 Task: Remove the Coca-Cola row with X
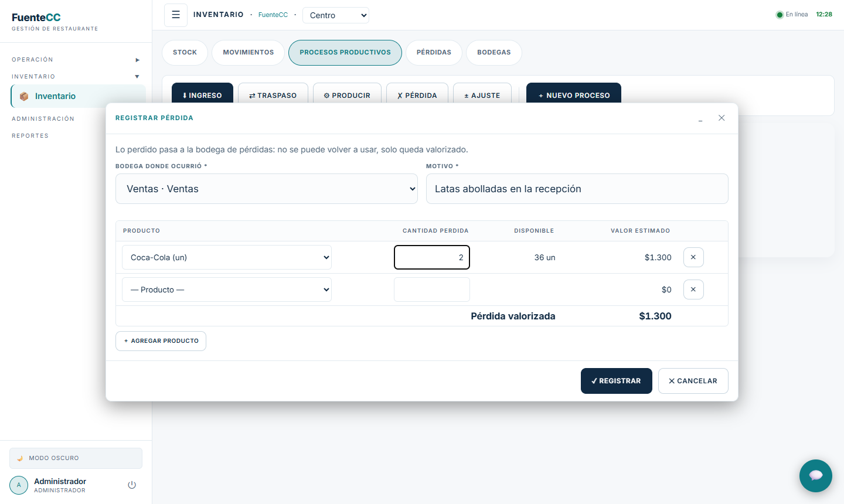pos(693,257)
